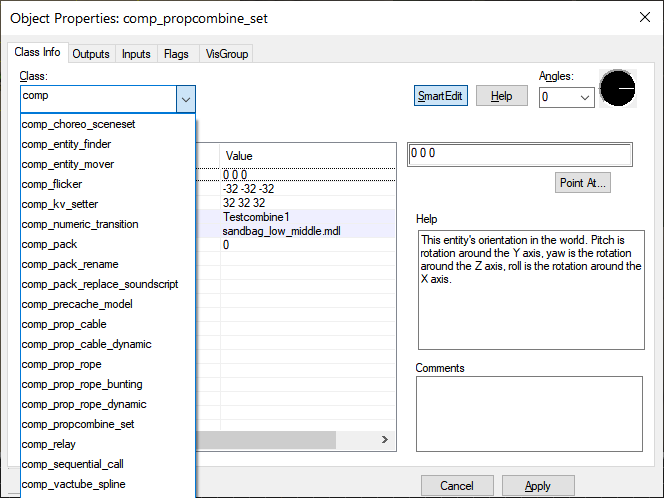Pick comp_pack from the class list
Viewport: 664px width, 498px height.
108,244
